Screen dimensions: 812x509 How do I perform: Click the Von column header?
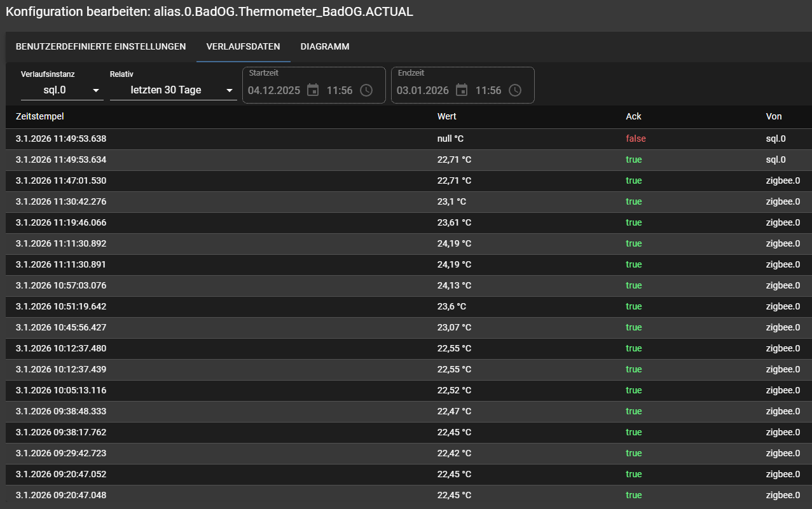click(x=774, y=116)
